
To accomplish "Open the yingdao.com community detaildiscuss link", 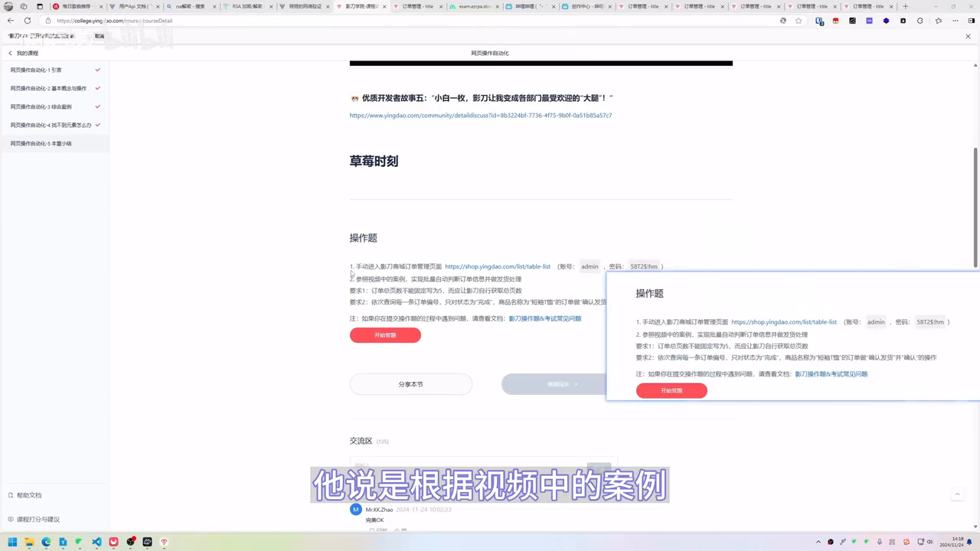I will tap(481, 116).
